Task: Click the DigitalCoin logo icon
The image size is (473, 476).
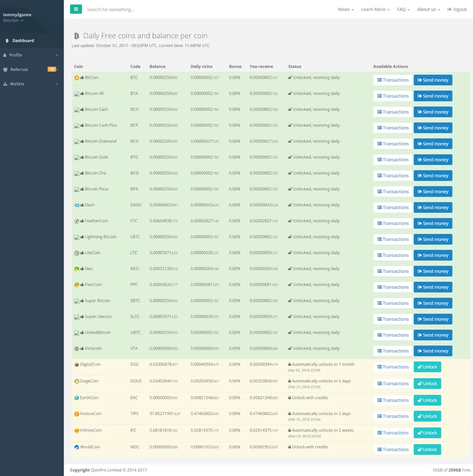Action: [x=77, y=365]
